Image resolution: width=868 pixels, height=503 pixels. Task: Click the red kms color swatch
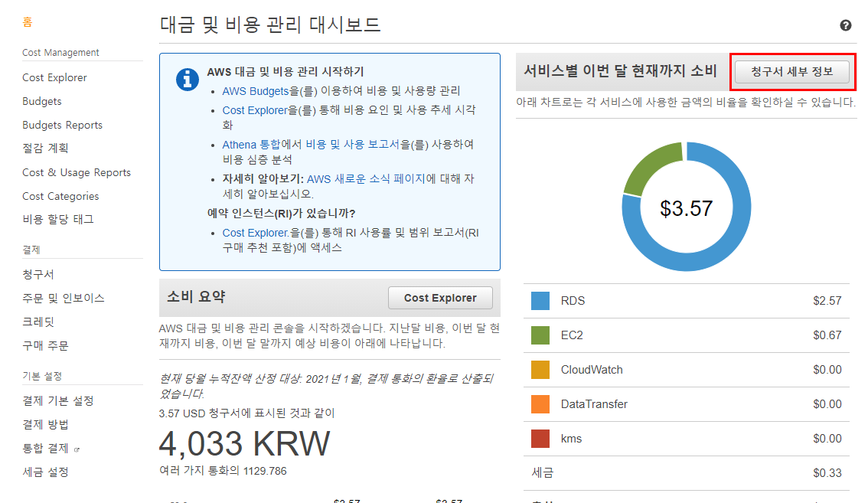[x=540, y=438]
